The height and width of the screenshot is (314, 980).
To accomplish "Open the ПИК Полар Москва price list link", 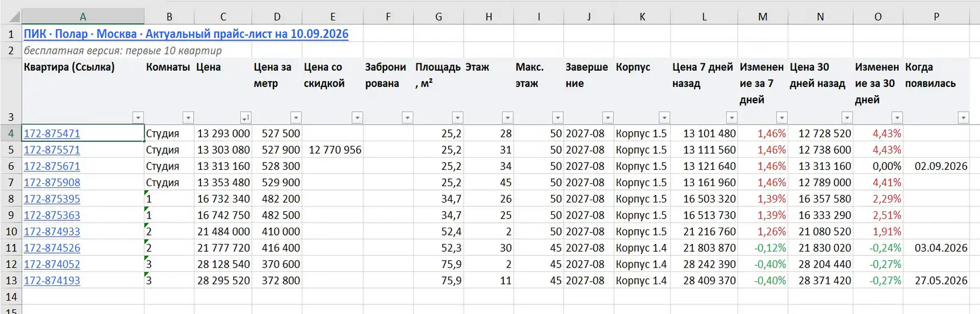I will point(186,34).
